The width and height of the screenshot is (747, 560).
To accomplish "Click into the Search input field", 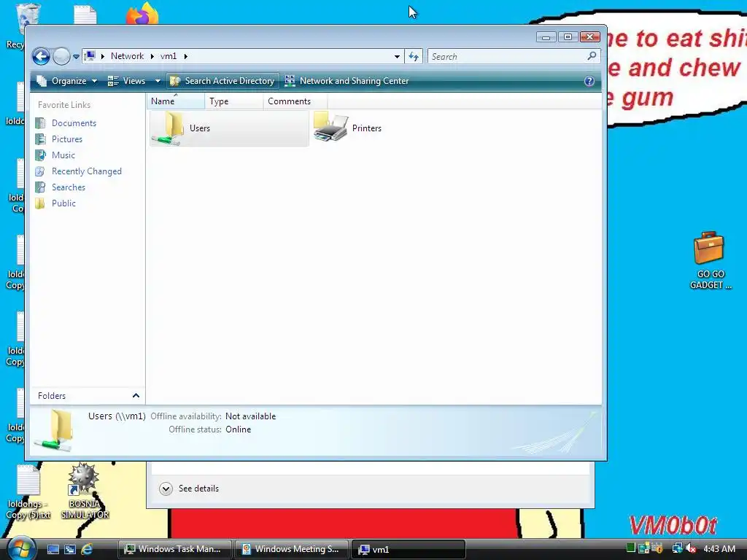I will coord(508,56).
